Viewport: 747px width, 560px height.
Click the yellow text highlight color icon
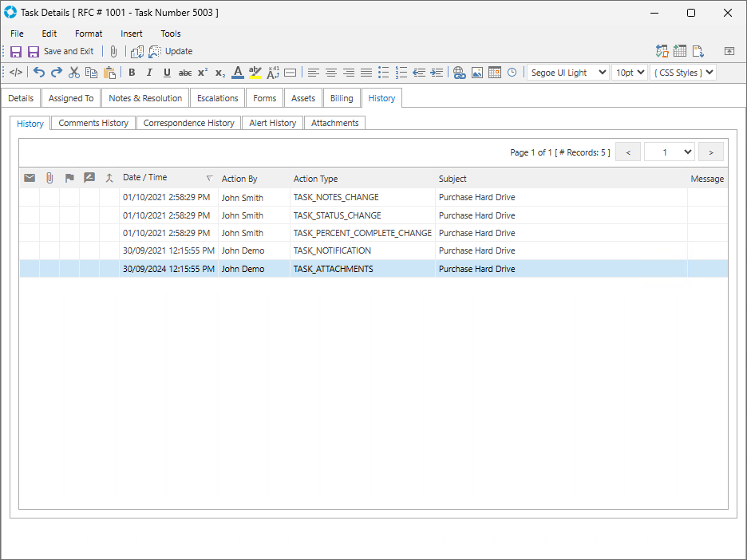point(255,73)
